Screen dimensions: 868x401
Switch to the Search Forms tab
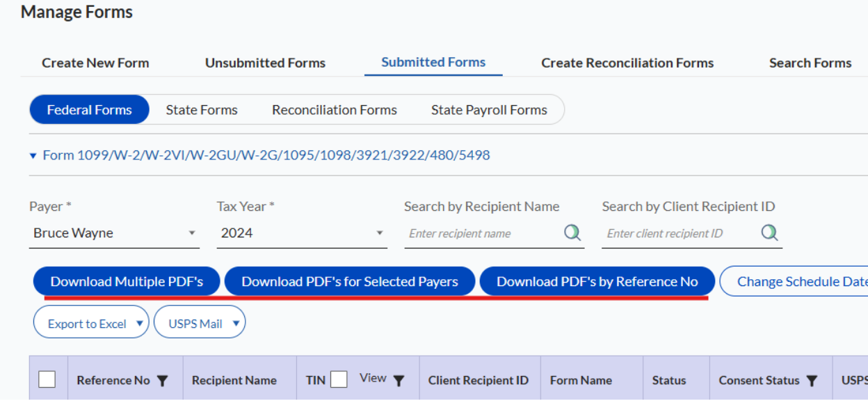(810, 62)
